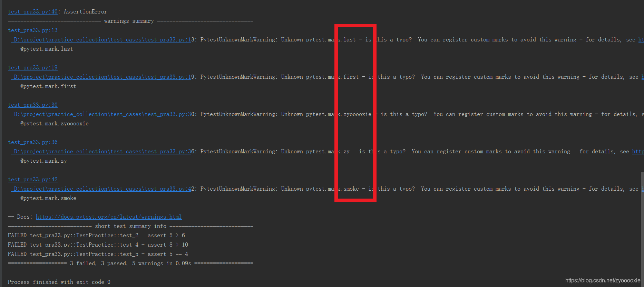Click 'AssertionError' text on the first line
This screenshot has height=287, width=644.
click(x=86, y=12)
